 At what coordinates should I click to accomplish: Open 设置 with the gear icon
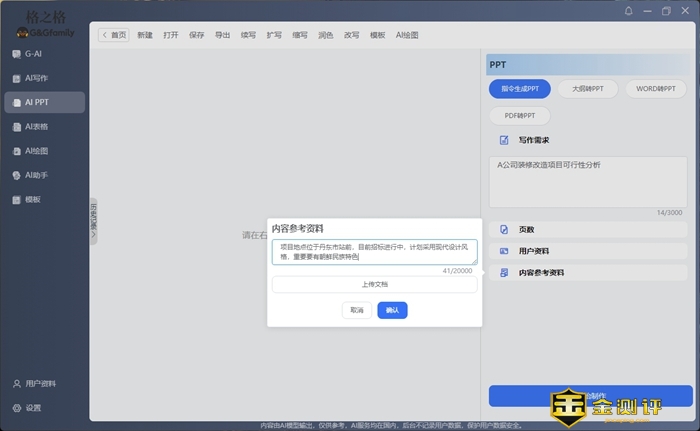pyautogui.click(x=33, y=408)
